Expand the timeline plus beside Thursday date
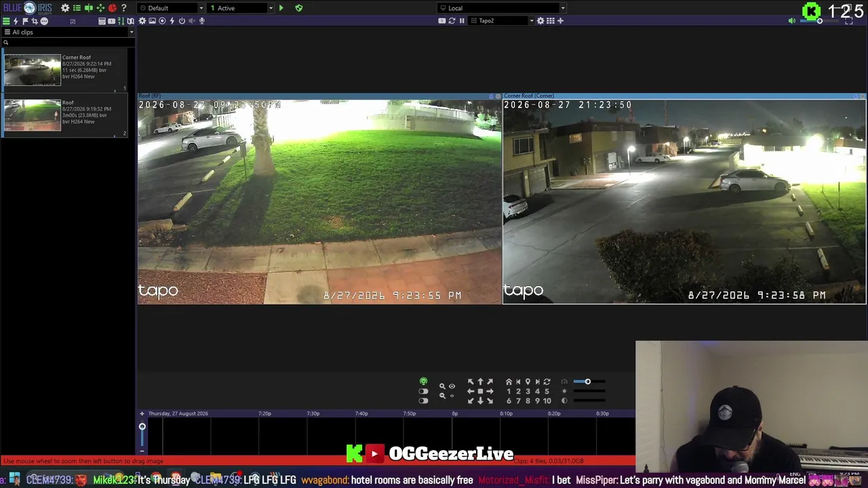The height and width of the screenshot is (488, 868). (142, 413)
